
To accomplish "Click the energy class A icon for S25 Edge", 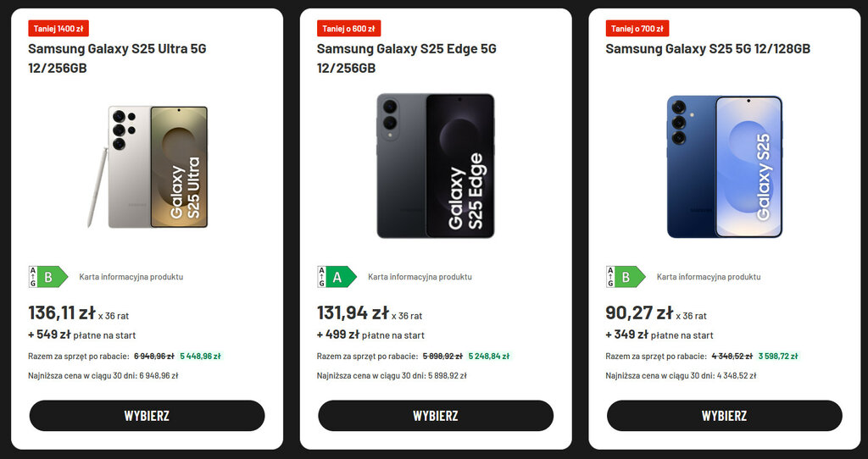I will (x=337, y=277).
